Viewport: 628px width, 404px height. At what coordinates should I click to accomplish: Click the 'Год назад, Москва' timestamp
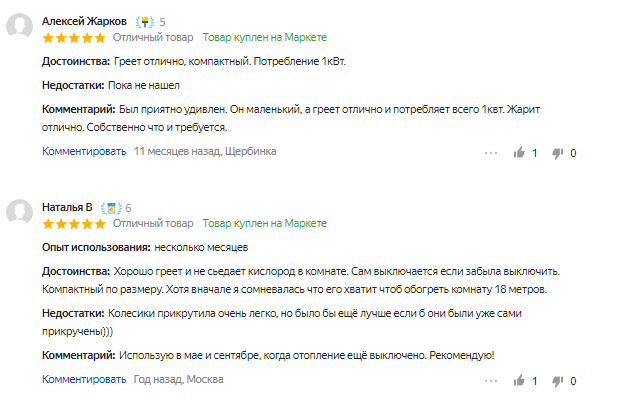(x=178, y=379)
